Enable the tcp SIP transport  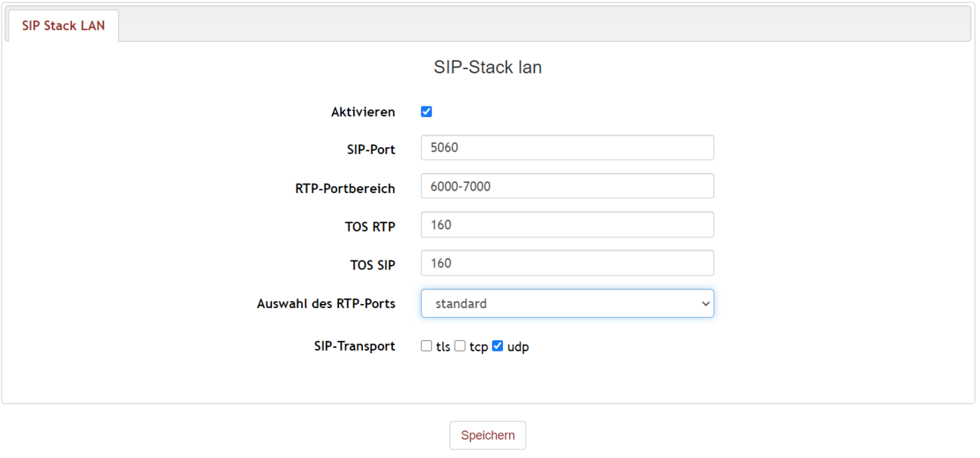pyautogui.click(x=459, y=345)
